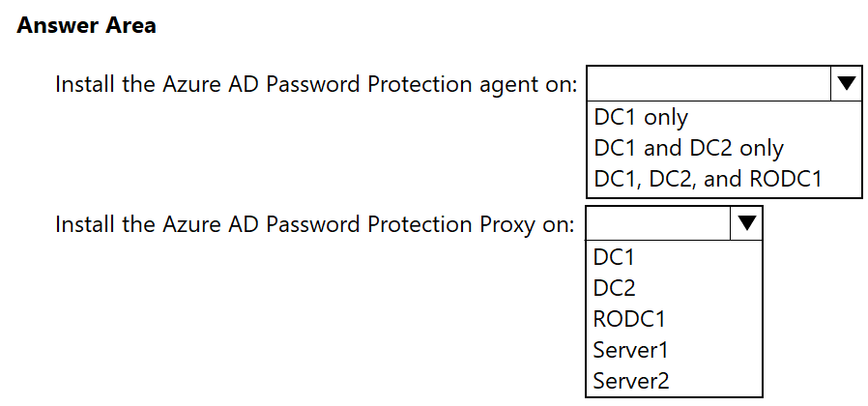Open the Password Protection agent dropdown arrow
The width and height of the screenshot is (868, 406).
tap(846, 85)
